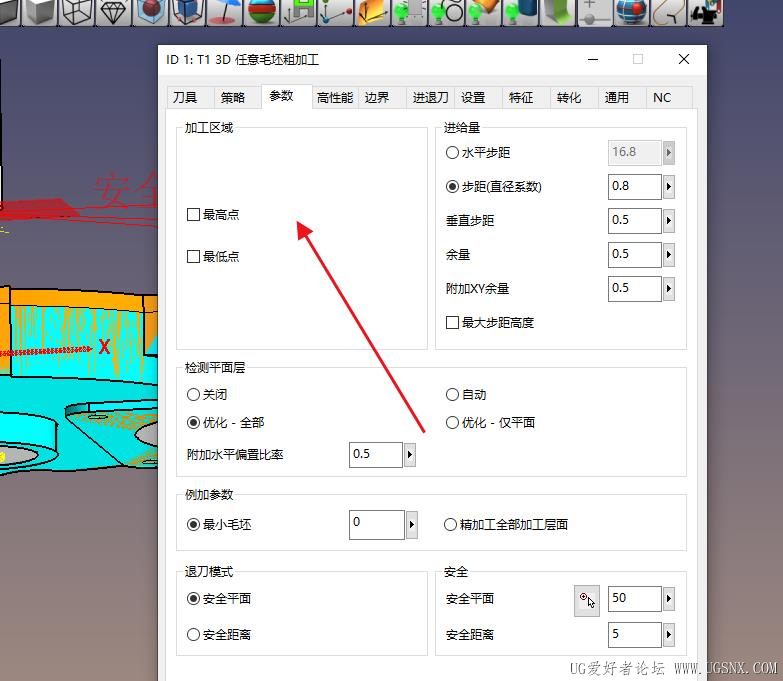
Task: Click the blue umbrella-shaped toolbar icon
Action: (x=224, y=11)
